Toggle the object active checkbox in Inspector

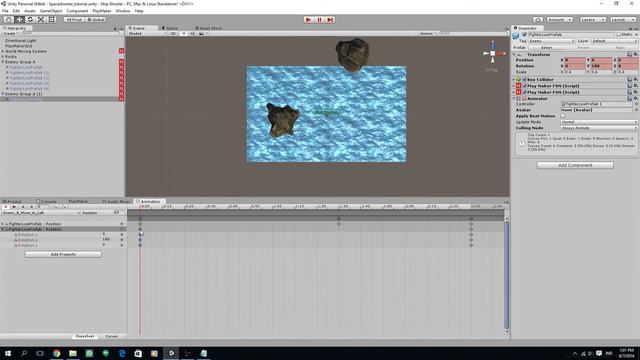click(524, 35)
